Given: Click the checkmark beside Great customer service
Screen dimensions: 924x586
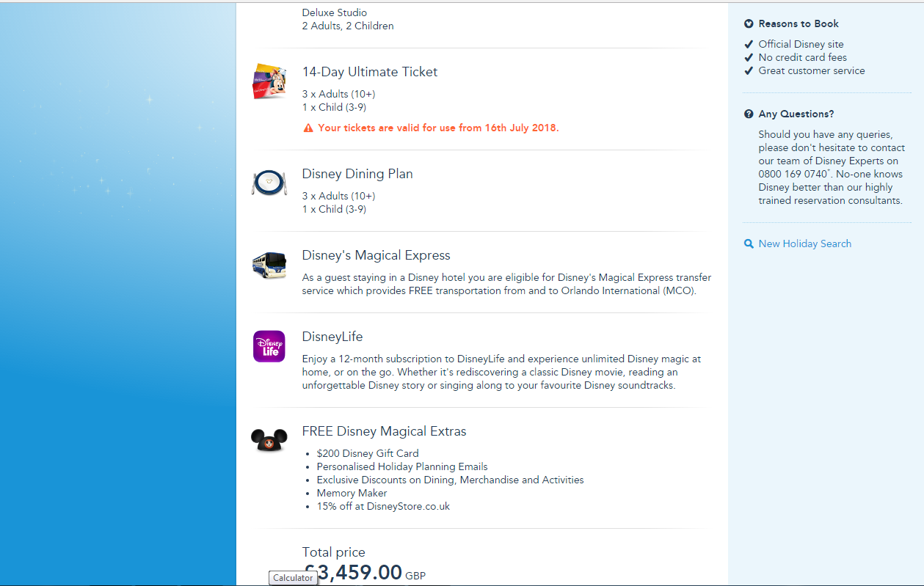Looking at the screenshot, I should pyautogui.click(x=749, y=70).
